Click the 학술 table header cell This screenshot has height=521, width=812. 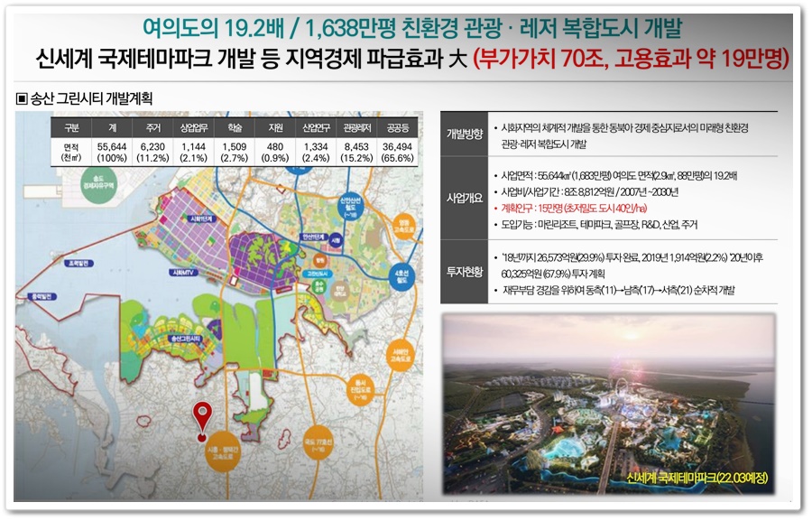click(x=235, y=127)
